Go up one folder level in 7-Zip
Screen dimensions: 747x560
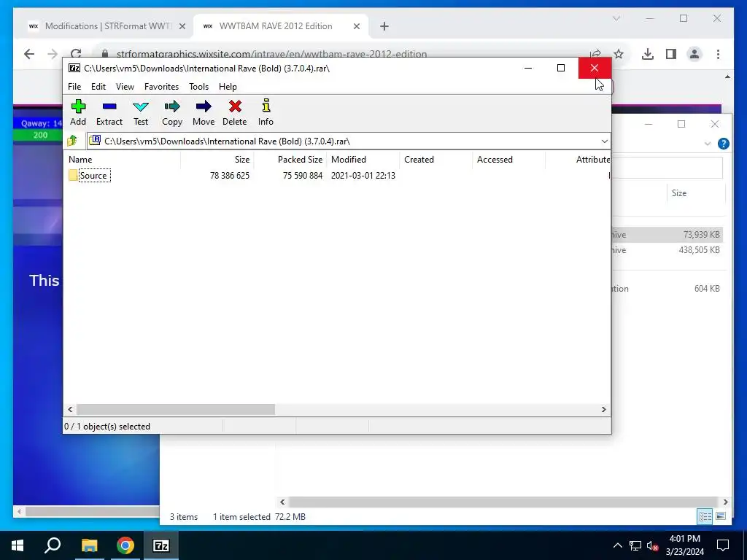72,141
